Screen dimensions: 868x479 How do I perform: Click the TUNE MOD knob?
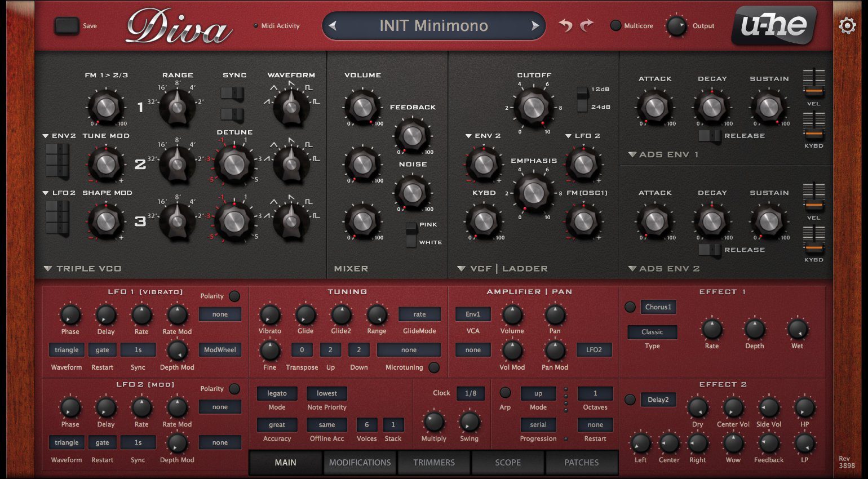pyautogui.click(x=105, y=164)
